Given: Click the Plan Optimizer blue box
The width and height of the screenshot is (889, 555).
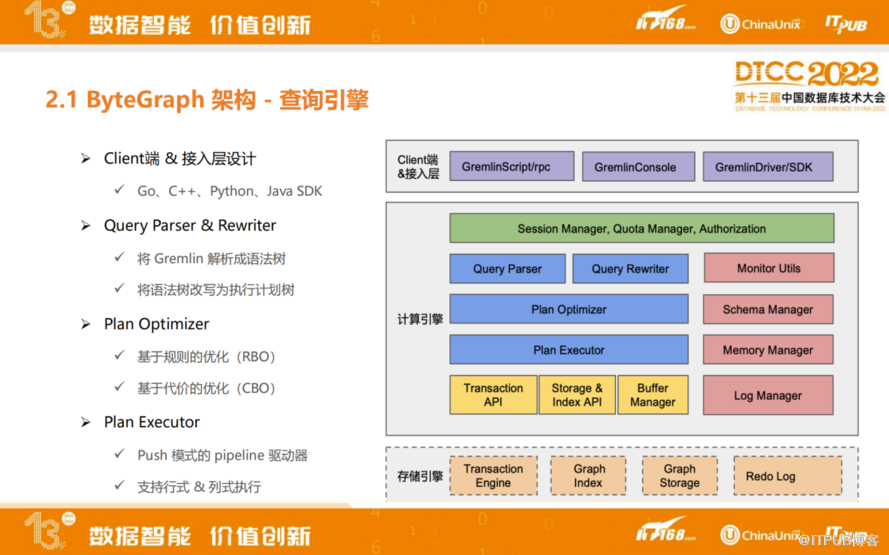Looking at the screenshot, I should (x=568, y=310).
